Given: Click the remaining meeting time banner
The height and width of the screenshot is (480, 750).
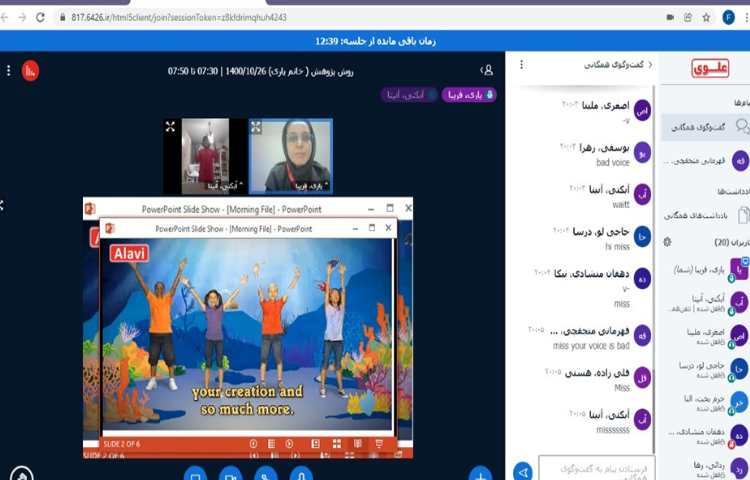Looking at the screenshot, I should 375,41.
